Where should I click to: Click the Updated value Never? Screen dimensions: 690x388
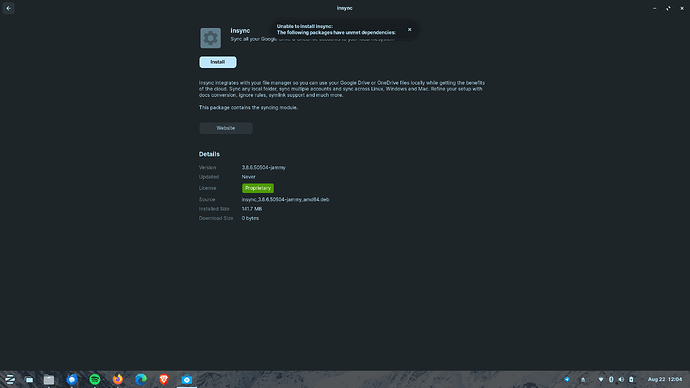click(248, 177)
